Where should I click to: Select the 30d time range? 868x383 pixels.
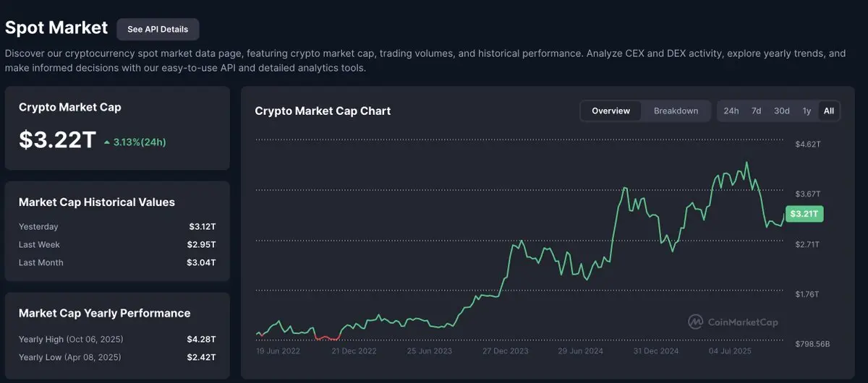coord(781,111)
